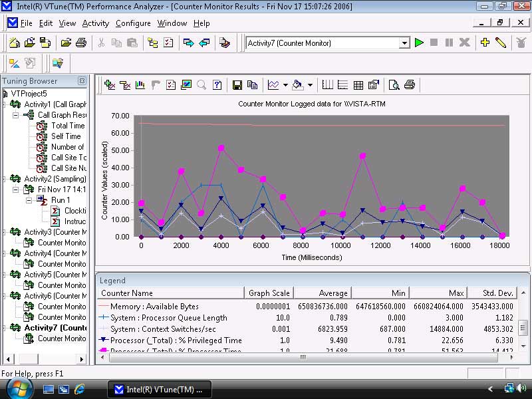
Task: Open the Help menu
Action: (x=201, y=23)
